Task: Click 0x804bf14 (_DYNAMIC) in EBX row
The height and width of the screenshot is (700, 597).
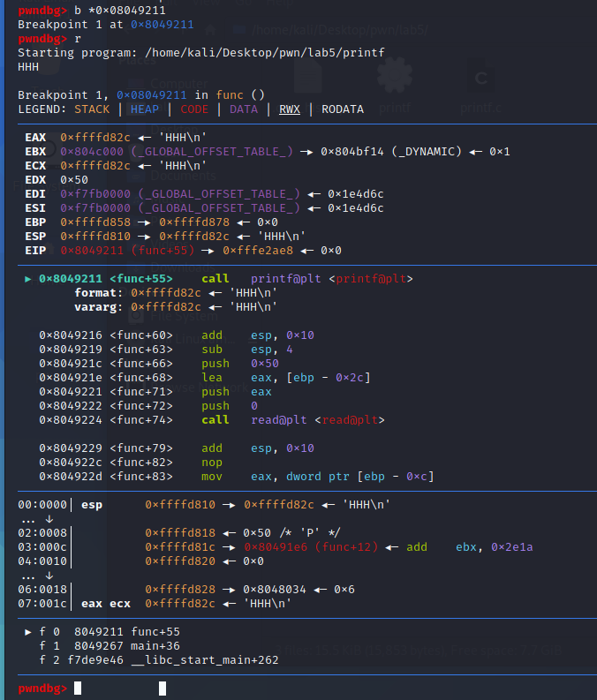Action: tap(390, 151)
